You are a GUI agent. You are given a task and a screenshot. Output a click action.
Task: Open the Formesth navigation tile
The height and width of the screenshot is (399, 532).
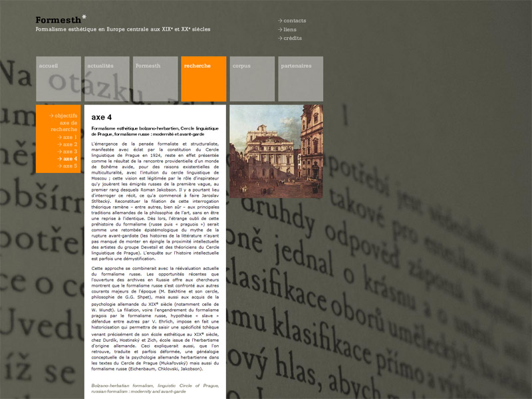point(156,78)
